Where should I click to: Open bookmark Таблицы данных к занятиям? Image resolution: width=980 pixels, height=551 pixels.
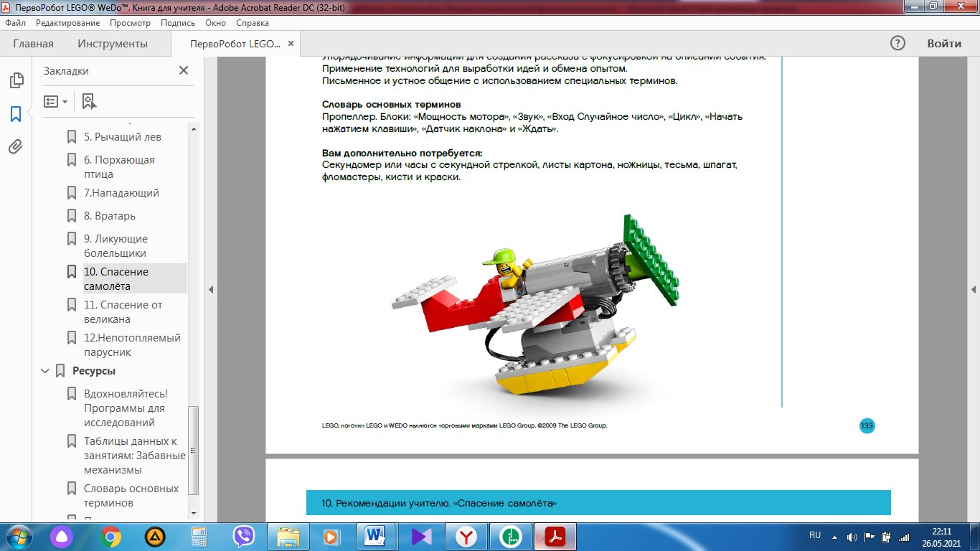tap(135, 455)
